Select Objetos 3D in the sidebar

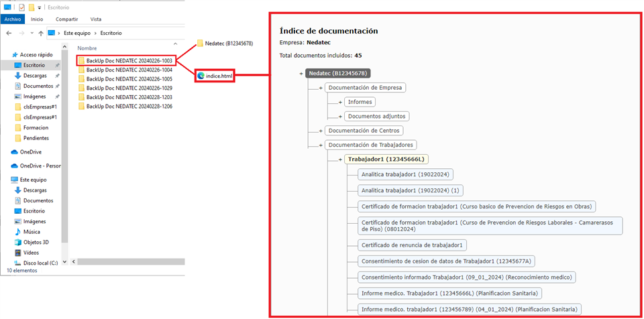pyautogui.click(x=36, y=242)
